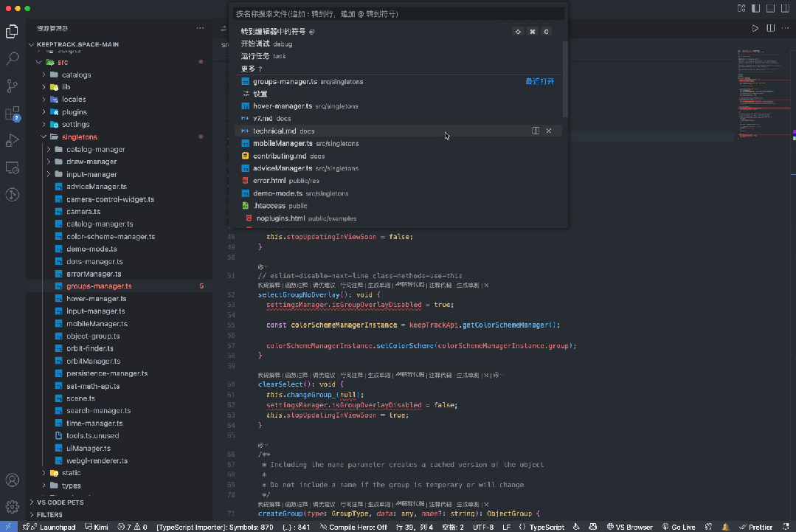796x532 pixels.
Task: Click Launchpad in status bar
Action: [x=53, y=527]
